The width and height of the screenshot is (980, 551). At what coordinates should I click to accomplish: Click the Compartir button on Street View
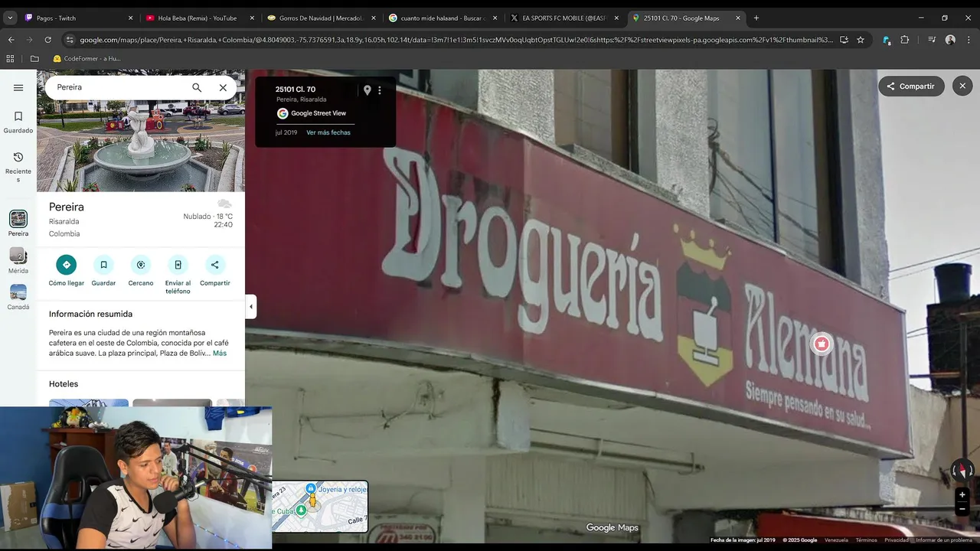point(911,86)
